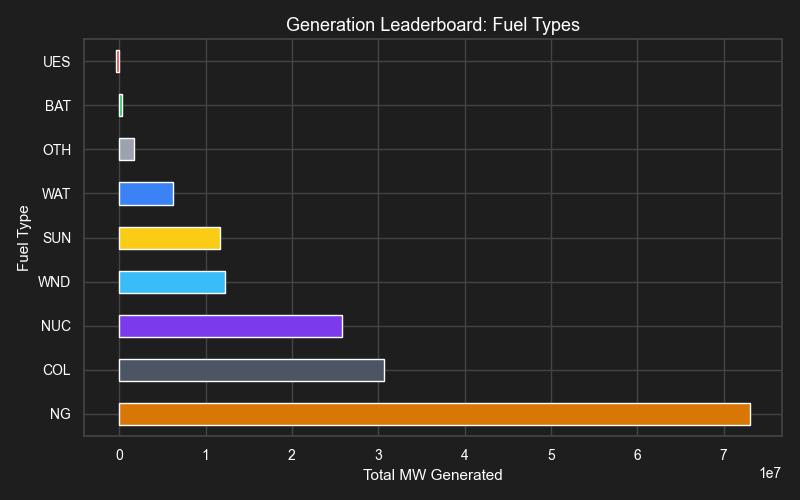Click x-axis tick label 1
Viewport: 800px width, 500px height.
click(206, 455)
